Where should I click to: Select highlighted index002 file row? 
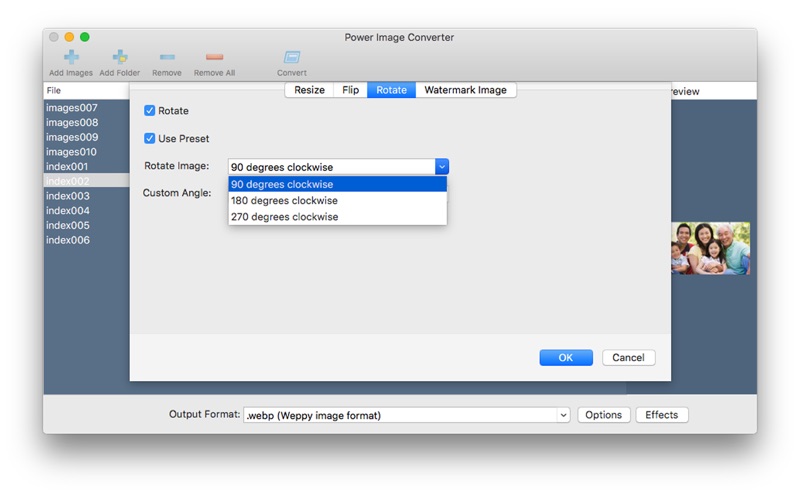point(86,181)
